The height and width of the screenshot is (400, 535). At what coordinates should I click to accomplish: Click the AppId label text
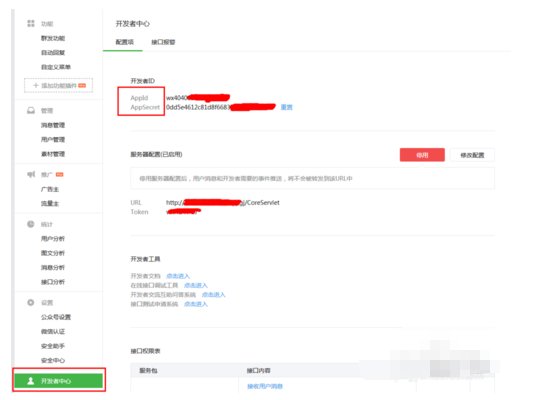[x=139, y=98]
